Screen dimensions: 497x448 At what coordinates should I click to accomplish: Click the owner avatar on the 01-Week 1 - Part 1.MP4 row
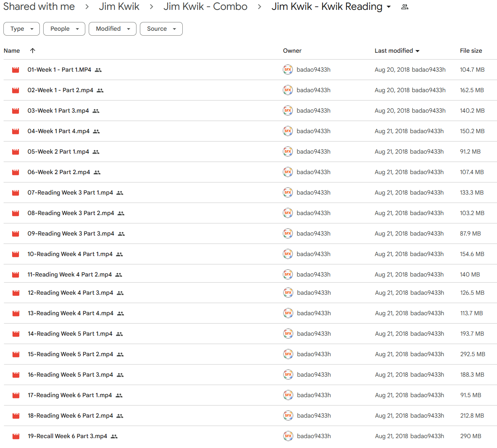point(288,69)
